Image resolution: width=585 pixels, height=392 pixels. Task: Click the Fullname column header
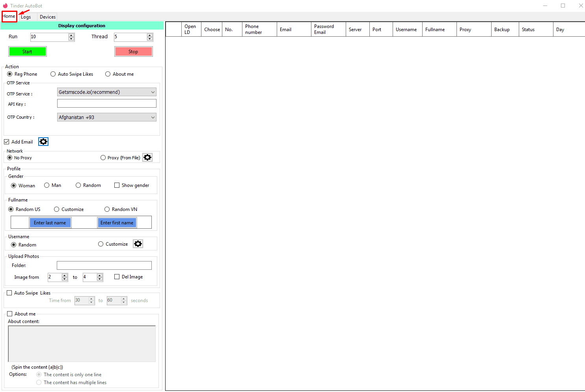440,30
